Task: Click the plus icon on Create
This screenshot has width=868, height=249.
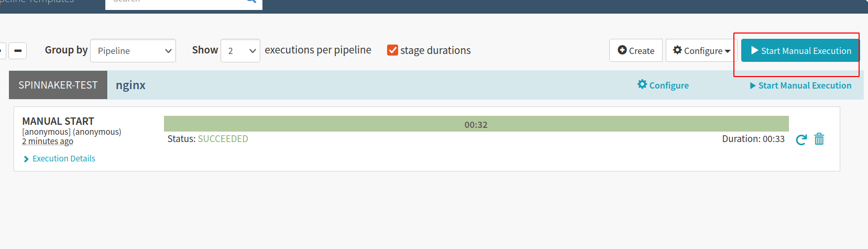Action: (622, 50)
